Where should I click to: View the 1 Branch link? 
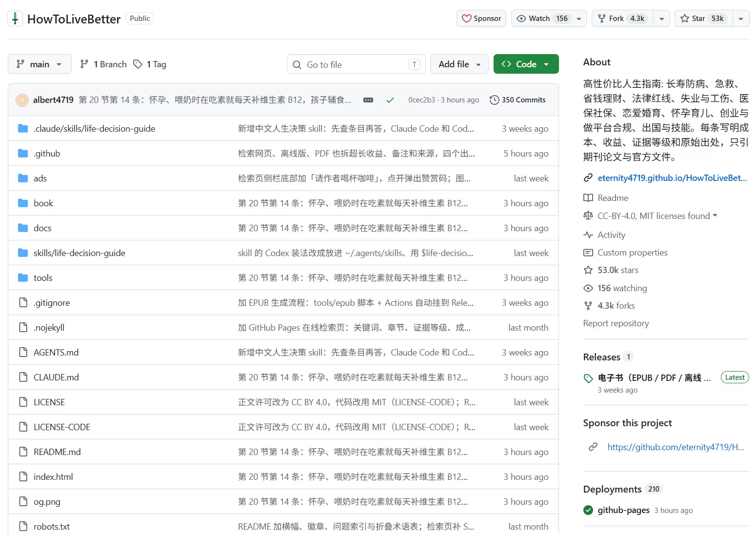coord(103,64)
